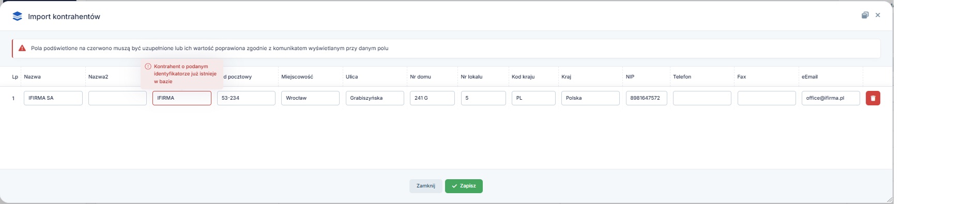Edit the Ulica field Grabiszyńska
This screenshot has width=980, height=204.
(x=375, y=98)
